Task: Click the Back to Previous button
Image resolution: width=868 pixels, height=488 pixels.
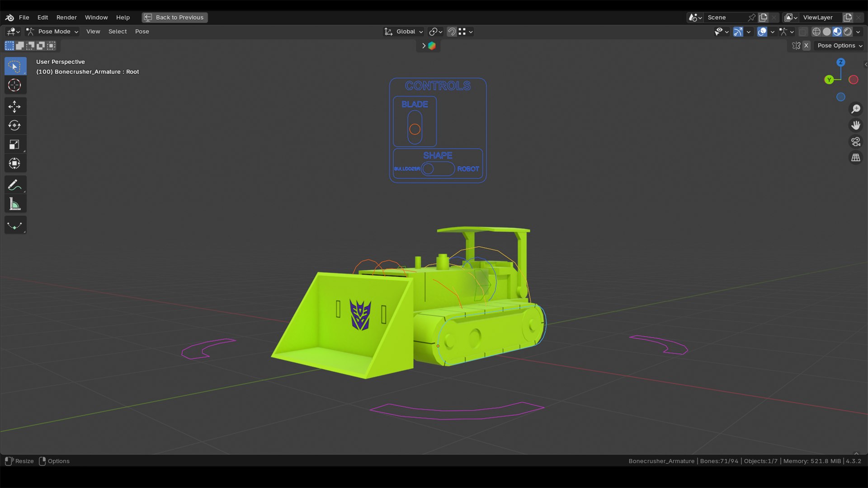Action: coord(175,17)
